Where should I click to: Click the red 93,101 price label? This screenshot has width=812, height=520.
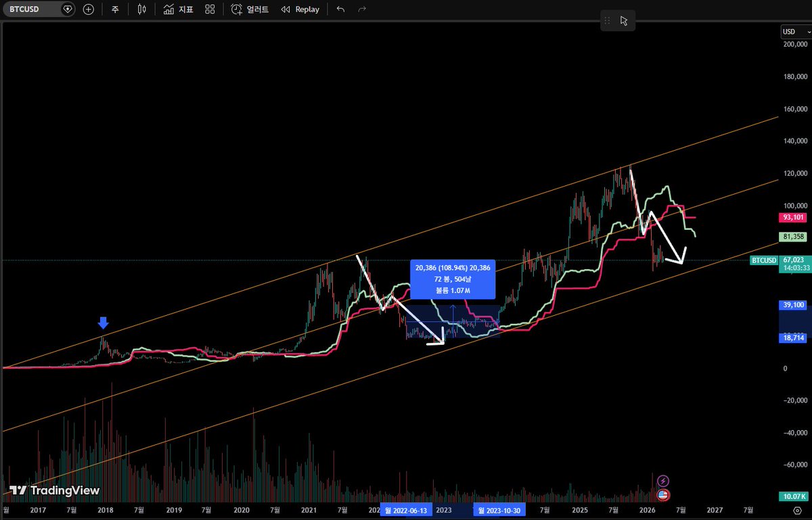click(x=792, y=218)
